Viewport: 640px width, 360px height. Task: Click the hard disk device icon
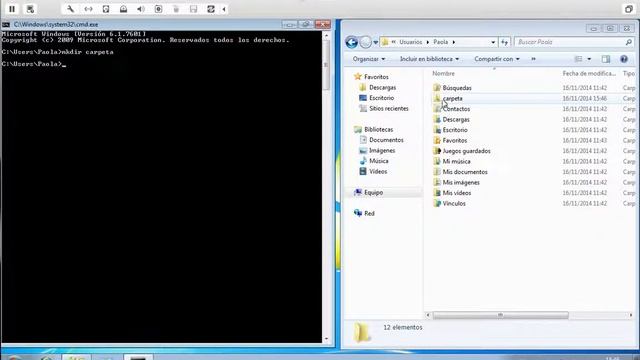pos(106,9)
